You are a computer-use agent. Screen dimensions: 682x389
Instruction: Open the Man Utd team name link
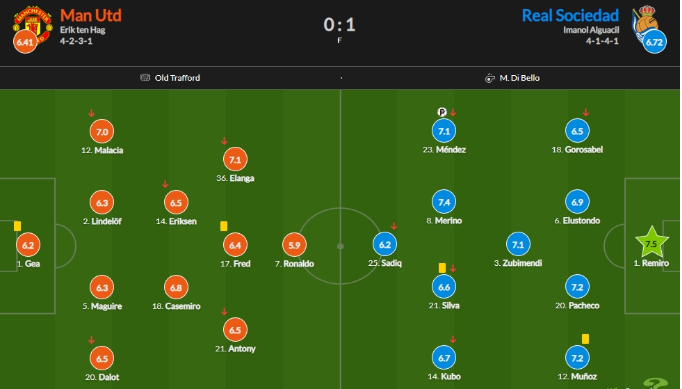(91, 15)
